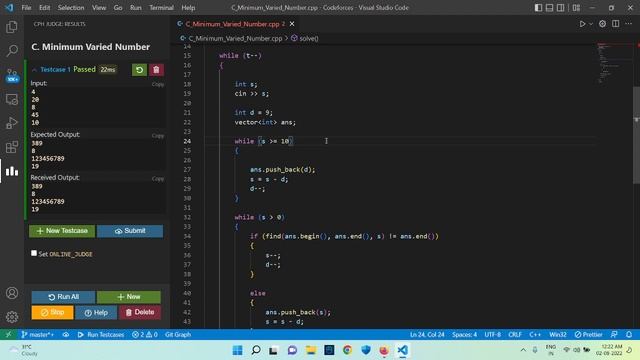The width and height of the screenshot is (640, 360).
Task: Open editor More Actions ellipsis
Action: point(629,24)
